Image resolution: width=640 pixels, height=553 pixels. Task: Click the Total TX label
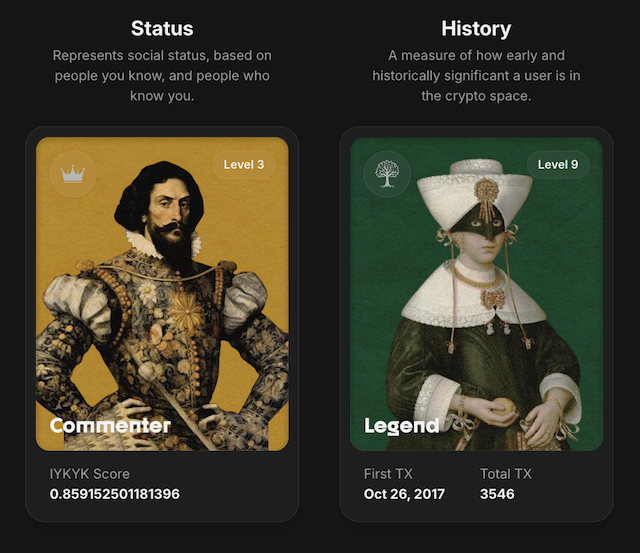click(x=506, y=474)
